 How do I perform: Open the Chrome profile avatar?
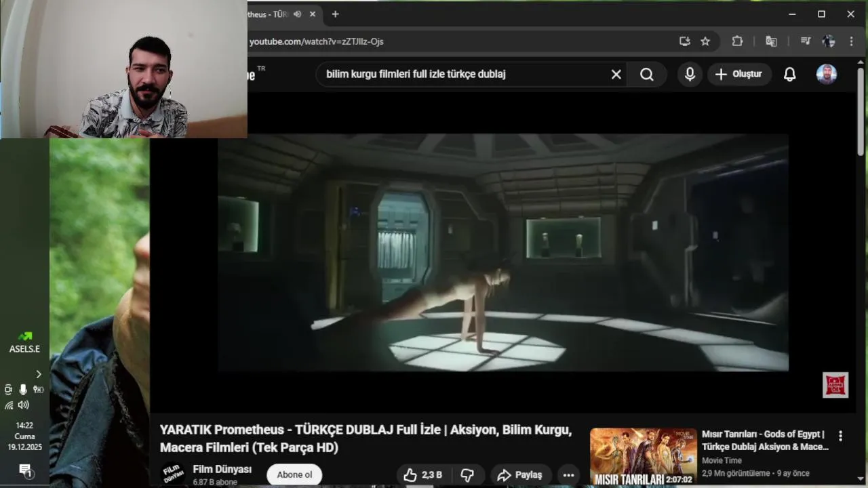coord(828,41)
